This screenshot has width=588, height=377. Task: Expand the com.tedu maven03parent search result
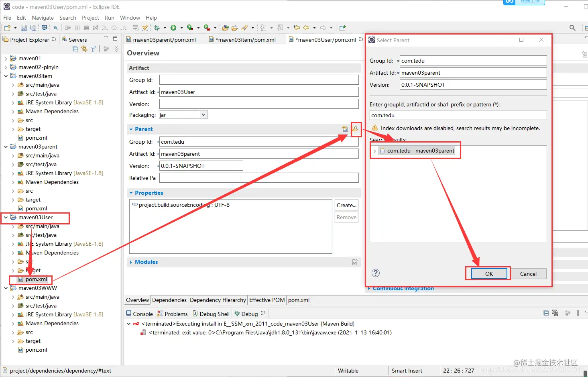(374, 151)
